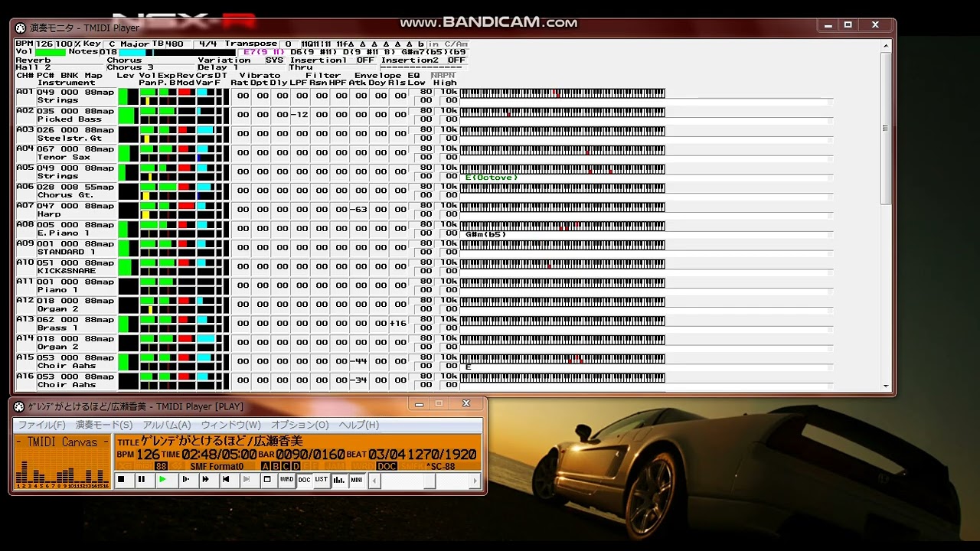Minimize the TMIDI Player [PLAY] window
The height and width of the screenshot is (551, 980).
pyautogui.click(x=418, y=404)
